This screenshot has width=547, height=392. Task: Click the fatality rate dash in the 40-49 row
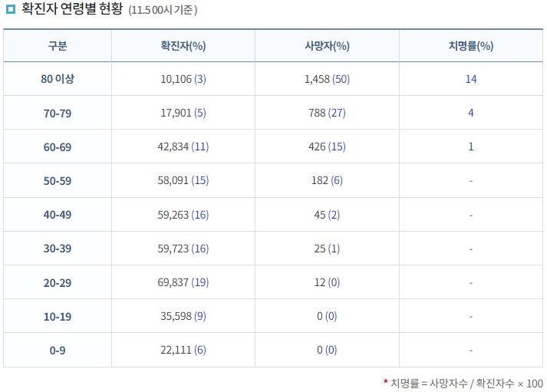pos(471,216)
